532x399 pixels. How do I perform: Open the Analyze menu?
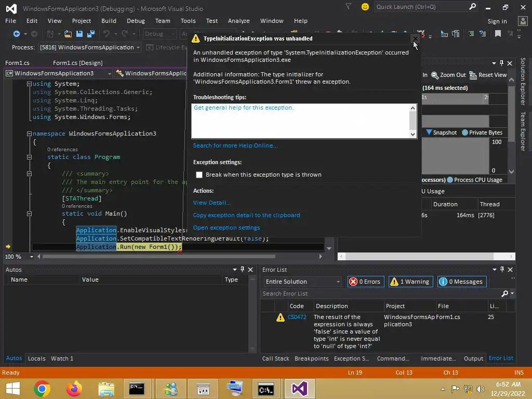tap(239, 21)
